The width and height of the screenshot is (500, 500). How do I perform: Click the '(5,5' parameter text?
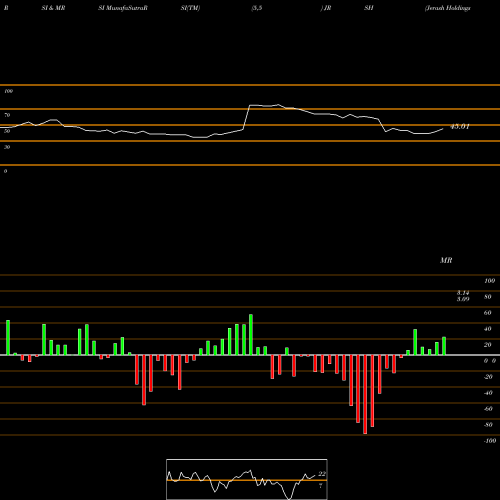pos(257,8)
